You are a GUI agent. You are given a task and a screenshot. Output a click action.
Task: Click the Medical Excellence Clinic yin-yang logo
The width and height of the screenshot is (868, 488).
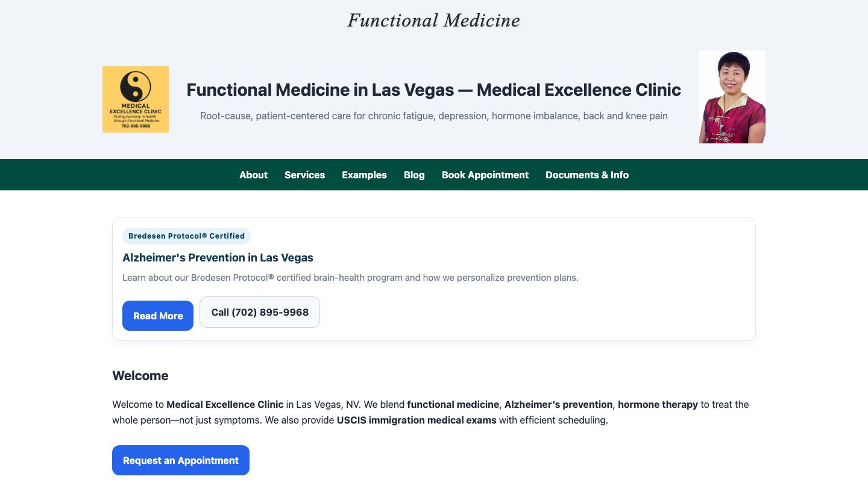[135, 99]
